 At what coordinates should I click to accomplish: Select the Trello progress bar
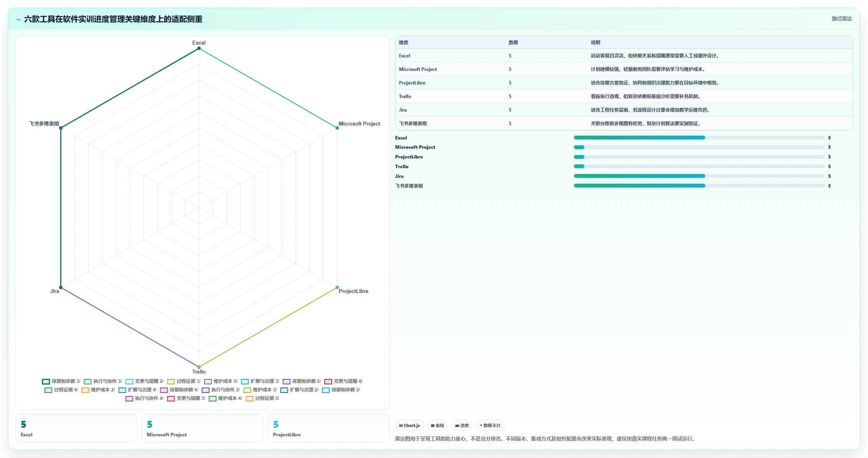tap(699, 167)
